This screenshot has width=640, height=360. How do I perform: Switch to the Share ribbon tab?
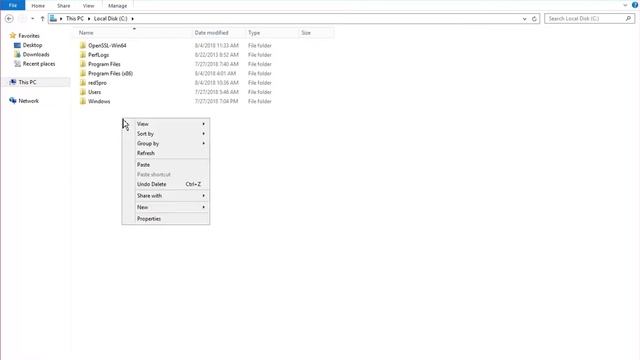point(63,6)
